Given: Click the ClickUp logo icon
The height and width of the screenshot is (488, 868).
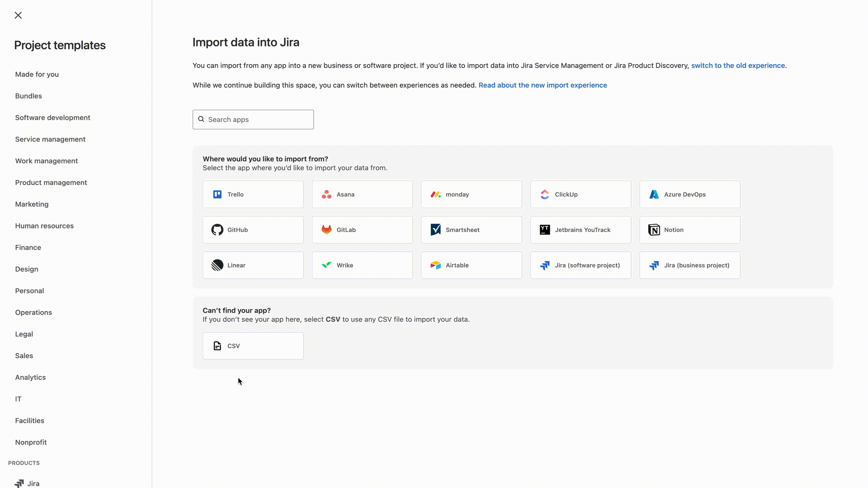Looking at the screenshot, I should [x=545, y=194].
